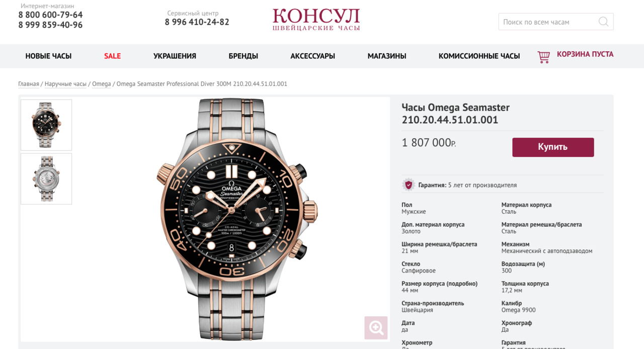Follow the Omega breadcrumb link
This screenshot has height=349, width=644.
(101, 84)
